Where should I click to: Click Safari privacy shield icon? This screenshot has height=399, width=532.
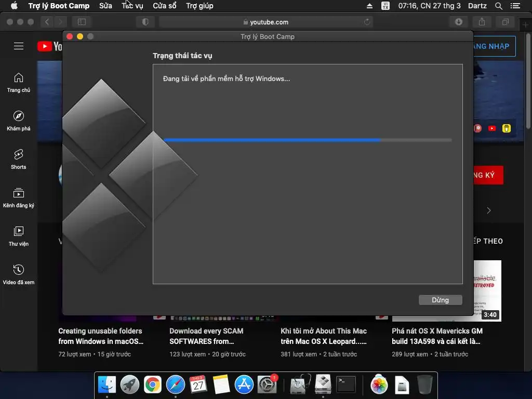pyautogui.click(x=145, y=22)
